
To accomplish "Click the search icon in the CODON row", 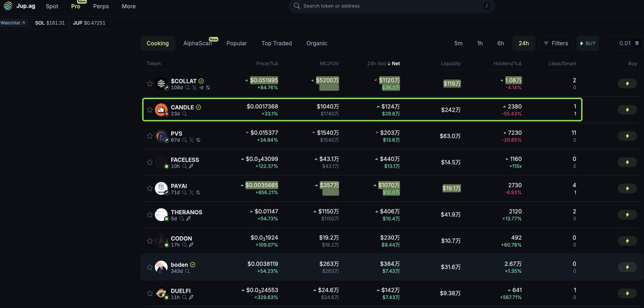I will tap(185, 245).
